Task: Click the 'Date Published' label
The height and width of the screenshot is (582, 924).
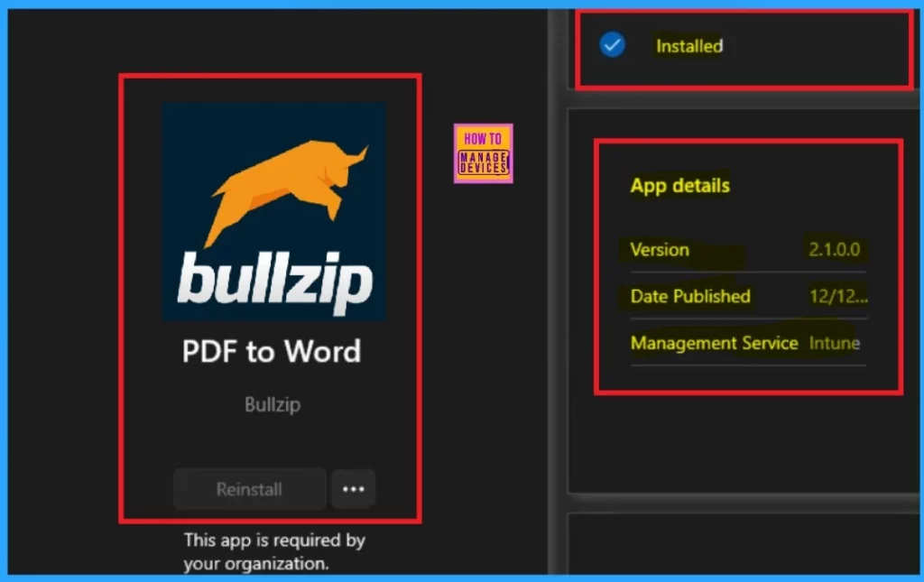Action: coord(690,296)
